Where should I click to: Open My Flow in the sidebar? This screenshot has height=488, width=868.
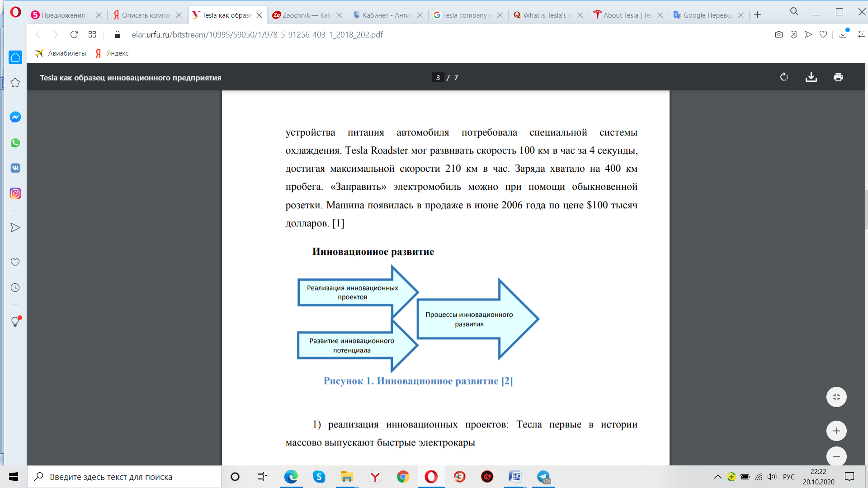(x=15, y=228)
